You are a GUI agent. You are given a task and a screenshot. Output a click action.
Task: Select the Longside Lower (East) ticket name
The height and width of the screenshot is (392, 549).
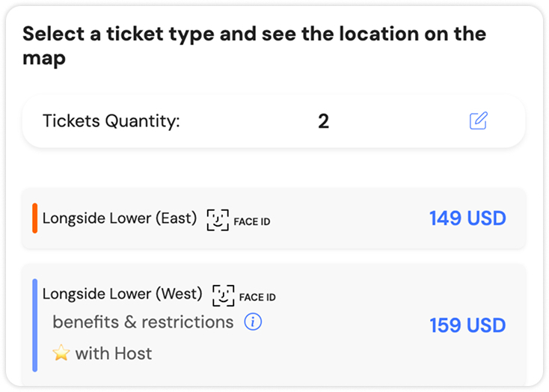(x=120, y=218)
